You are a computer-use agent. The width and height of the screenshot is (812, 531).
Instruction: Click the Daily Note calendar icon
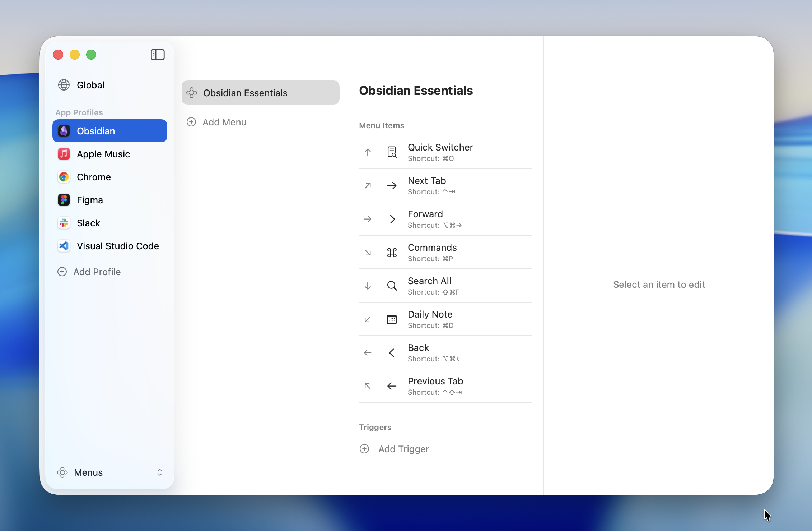click(392, 319)
